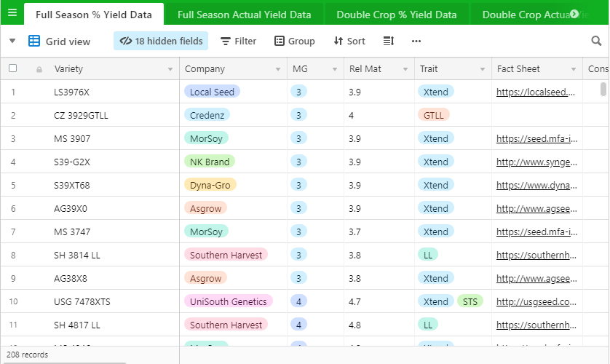Select variety cell LS3976X
This screenshot has width=610, height=364.
[x=71, y=92]
